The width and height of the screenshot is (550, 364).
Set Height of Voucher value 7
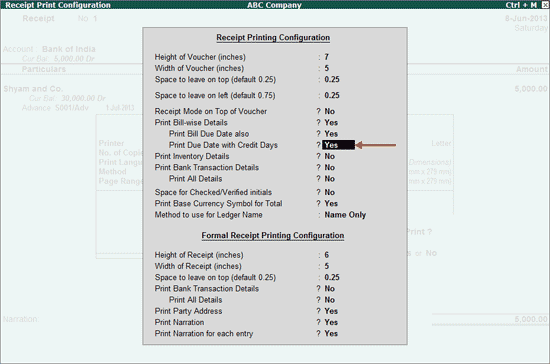[327, 57]
